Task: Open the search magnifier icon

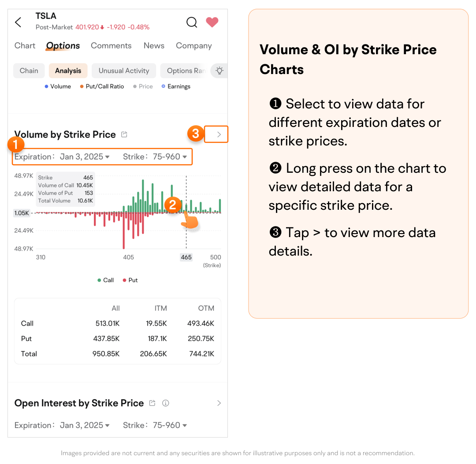Action: (x=192, y=22)
